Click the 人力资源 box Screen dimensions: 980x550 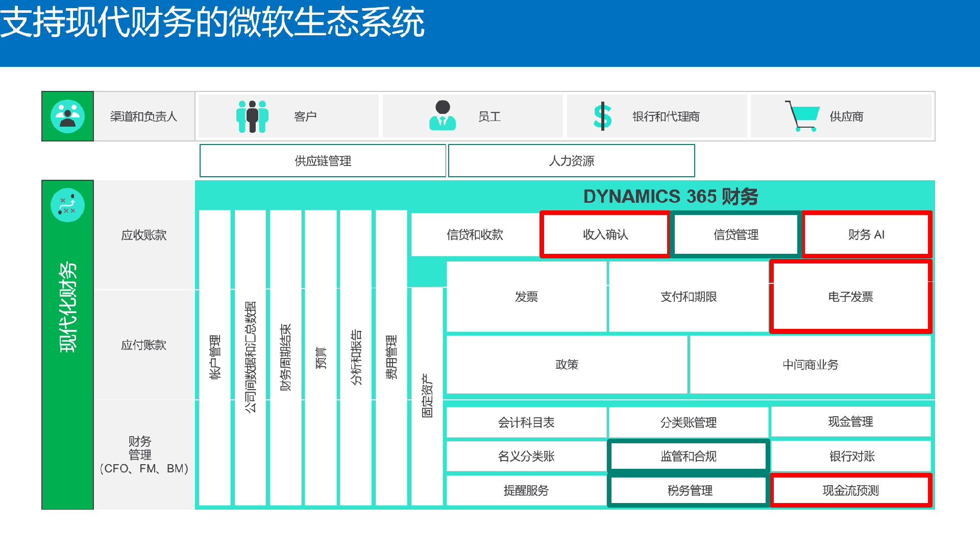click(571, 161)
